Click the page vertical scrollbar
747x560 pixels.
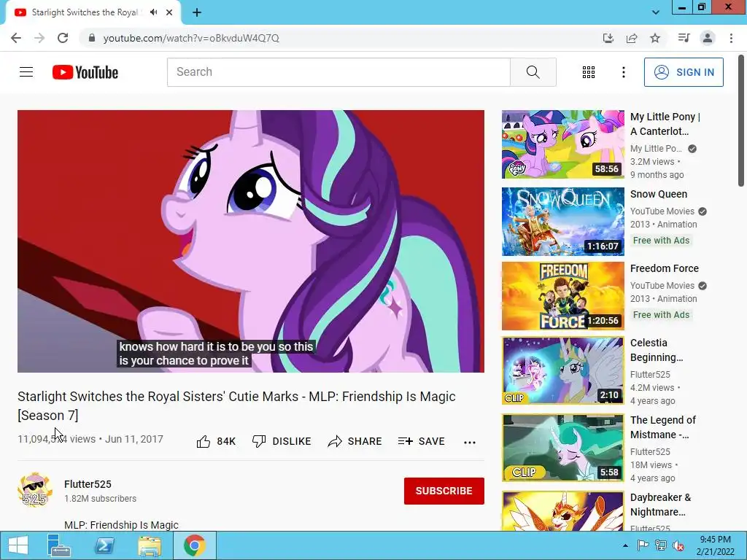(x=741, y=121)
